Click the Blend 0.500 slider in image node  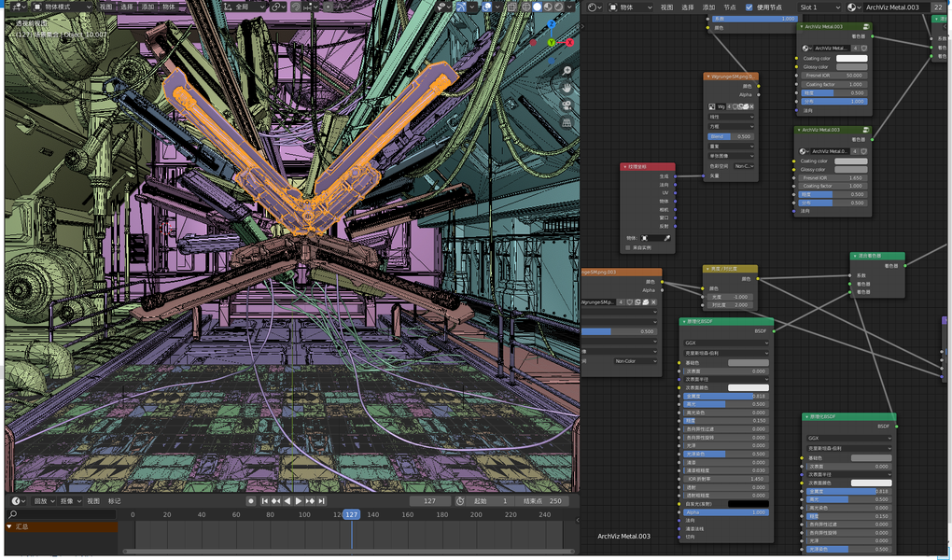point(731,136)
